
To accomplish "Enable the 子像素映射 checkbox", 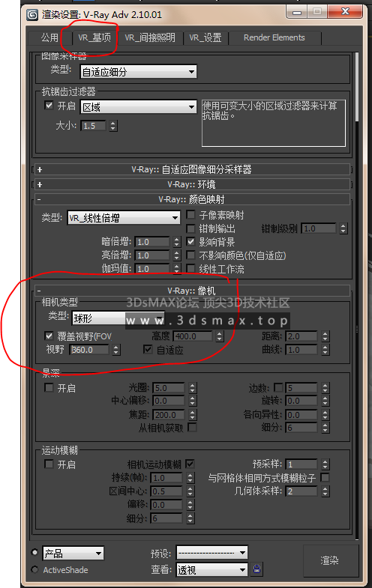I will point(191,215).
